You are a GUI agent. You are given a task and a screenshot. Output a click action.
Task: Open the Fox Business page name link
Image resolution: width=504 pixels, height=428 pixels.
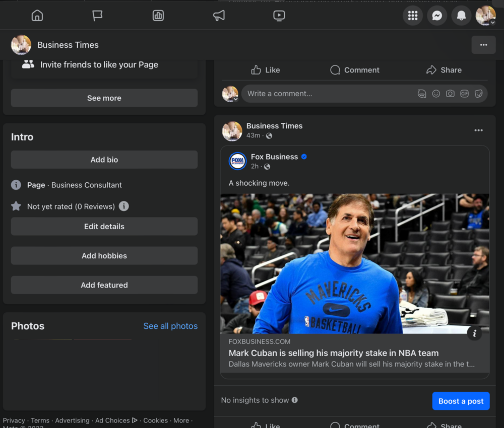[x=275, y=157]
